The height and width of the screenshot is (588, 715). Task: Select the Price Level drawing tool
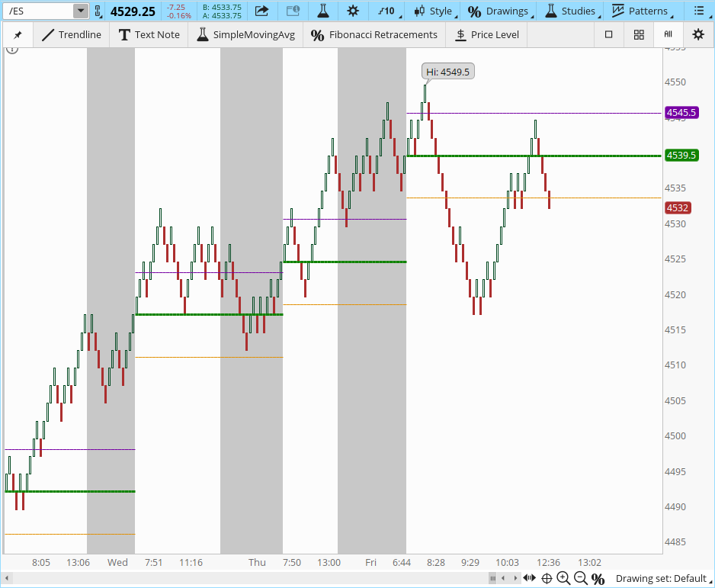coord(487,34)
